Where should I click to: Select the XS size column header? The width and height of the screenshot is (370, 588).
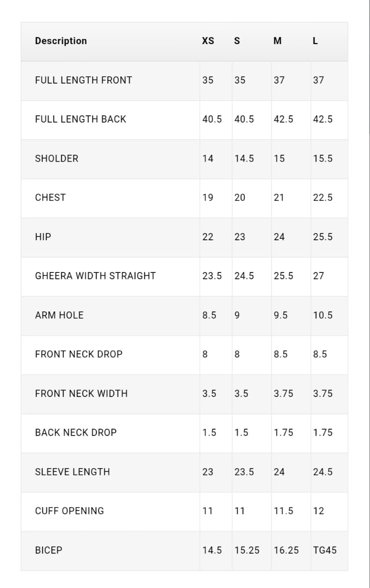[208, 41]
